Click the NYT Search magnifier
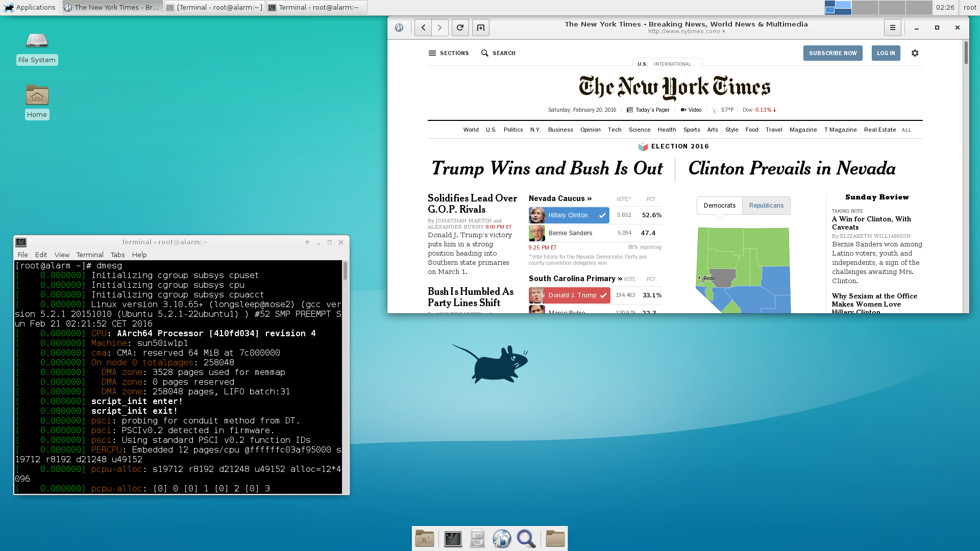The width and height of the screenshot is (980, 551). (x=485, y=53)
